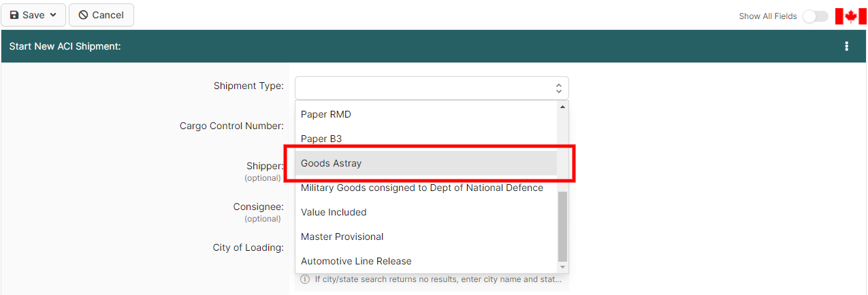Click the Canadian flag icon
868x295 pixels.
coord(850,16)
